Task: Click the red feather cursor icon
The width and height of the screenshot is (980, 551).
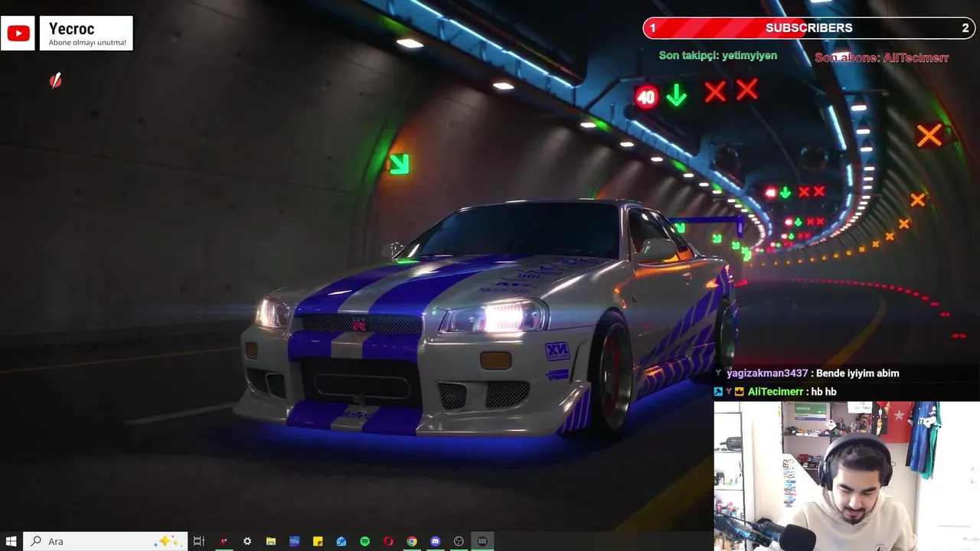Action: click(56, 80)
